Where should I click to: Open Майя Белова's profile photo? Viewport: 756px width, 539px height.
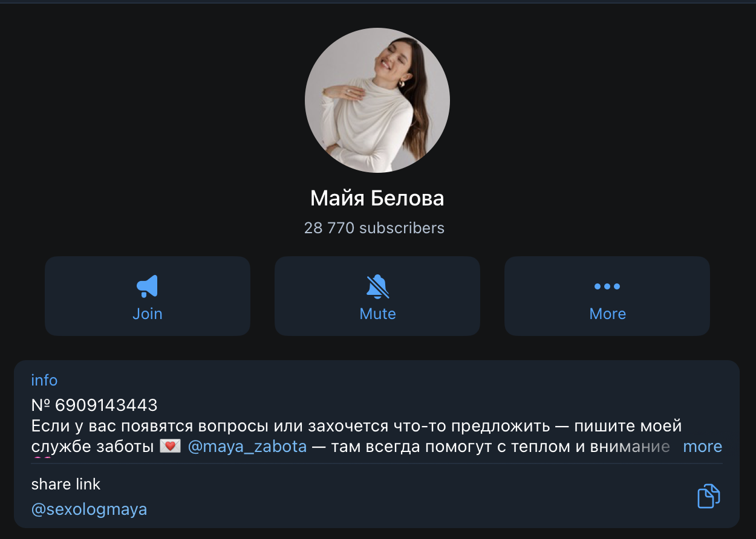click(377, 100)
